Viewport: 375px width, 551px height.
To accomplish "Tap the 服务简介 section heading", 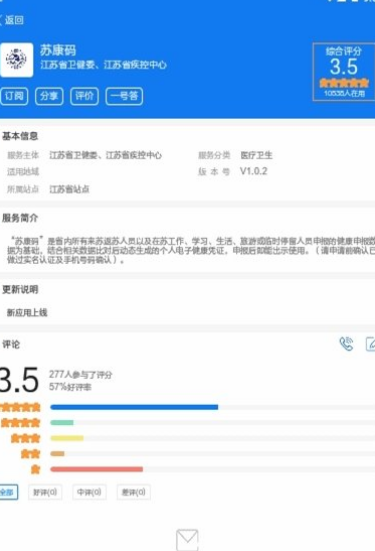I will click(20, 218).
